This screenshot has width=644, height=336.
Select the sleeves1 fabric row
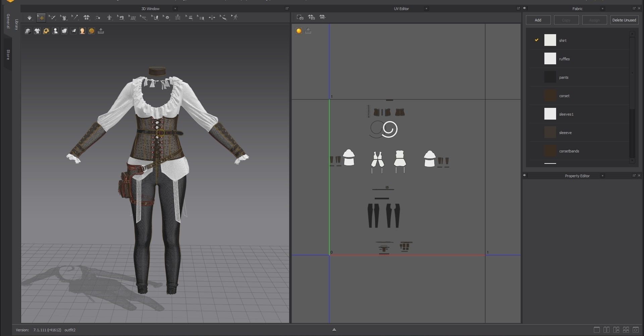point(579,114)
